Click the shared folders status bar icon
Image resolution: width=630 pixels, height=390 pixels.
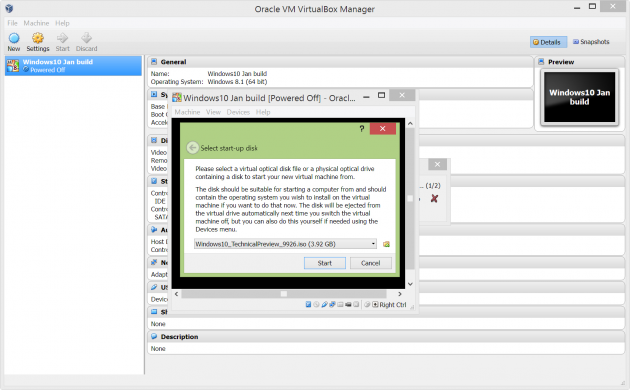[x=340, y=304]
